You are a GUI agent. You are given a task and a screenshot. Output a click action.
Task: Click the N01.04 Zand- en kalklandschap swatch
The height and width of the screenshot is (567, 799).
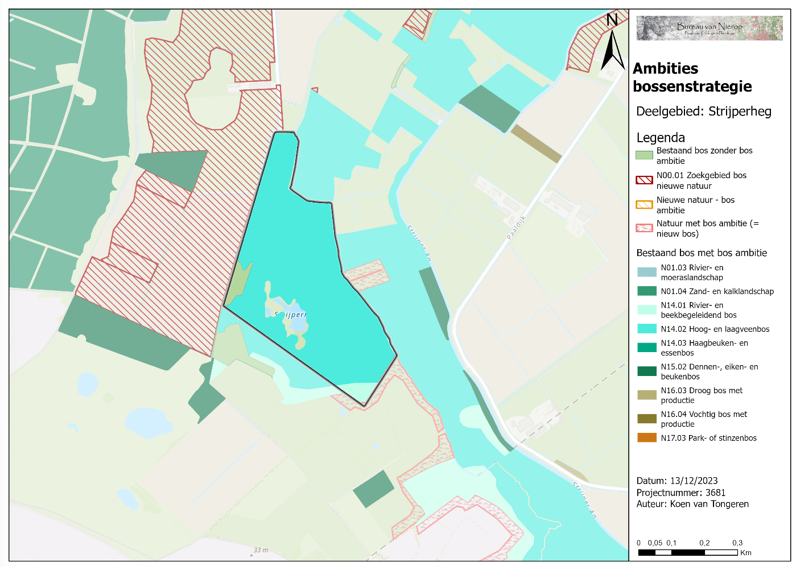tap(644, 290)
